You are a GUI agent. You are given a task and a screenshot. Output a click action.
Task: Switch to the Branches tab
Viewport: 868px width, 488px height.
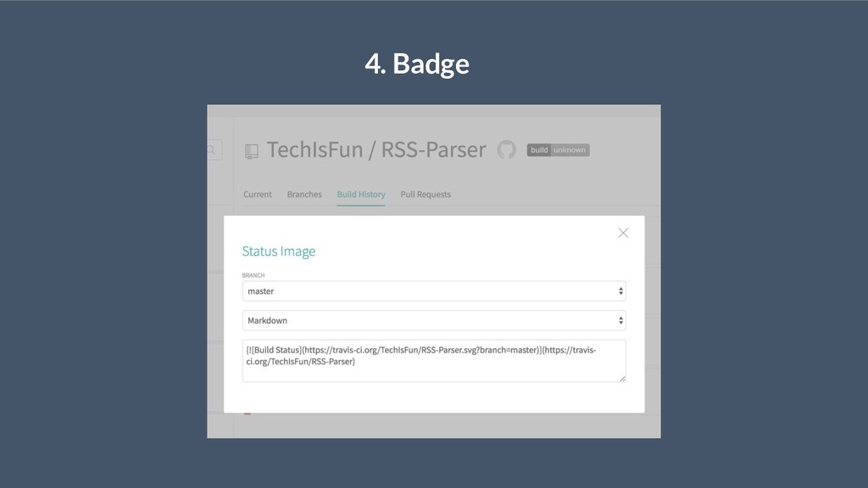304,194
